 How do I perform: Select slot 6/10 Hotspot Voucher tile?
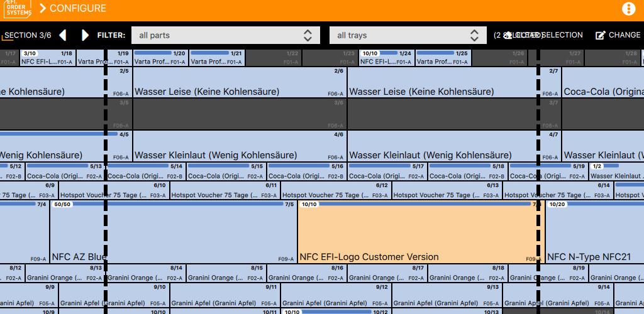pos(114,191)
